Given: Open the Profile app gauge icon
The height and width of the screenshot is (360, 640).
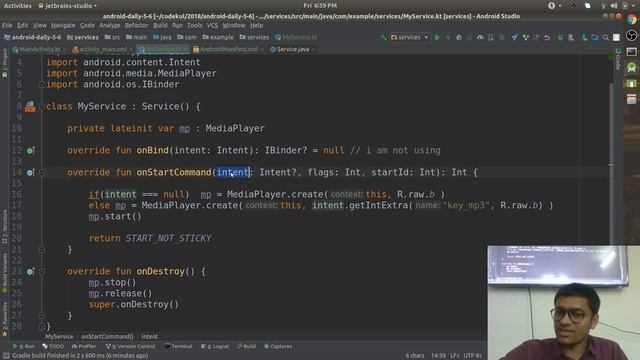Looking at the screenshot, I should pyautogui.click(x=480, y=37).
